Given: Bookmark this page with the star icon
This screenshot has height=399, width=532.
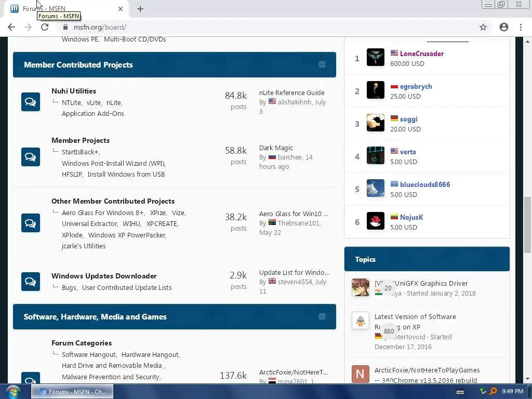Looking at the screenshot, I should click(x=483, y=27).
